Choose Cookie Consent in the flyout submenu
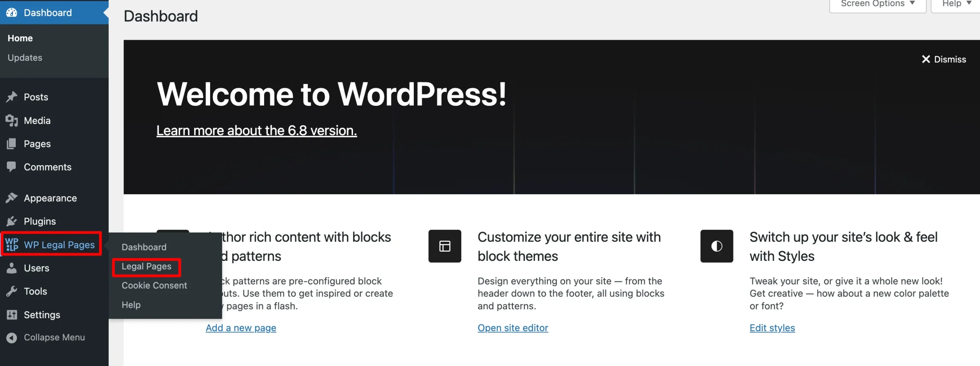This screenshot has height=366, width=980. tap(154, 286)
